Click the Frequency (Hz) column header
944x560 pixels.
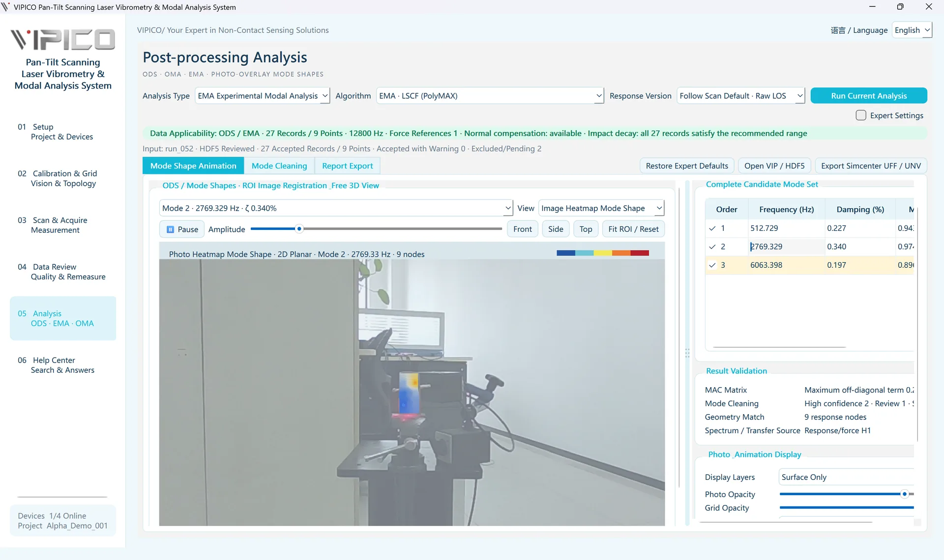786,210
